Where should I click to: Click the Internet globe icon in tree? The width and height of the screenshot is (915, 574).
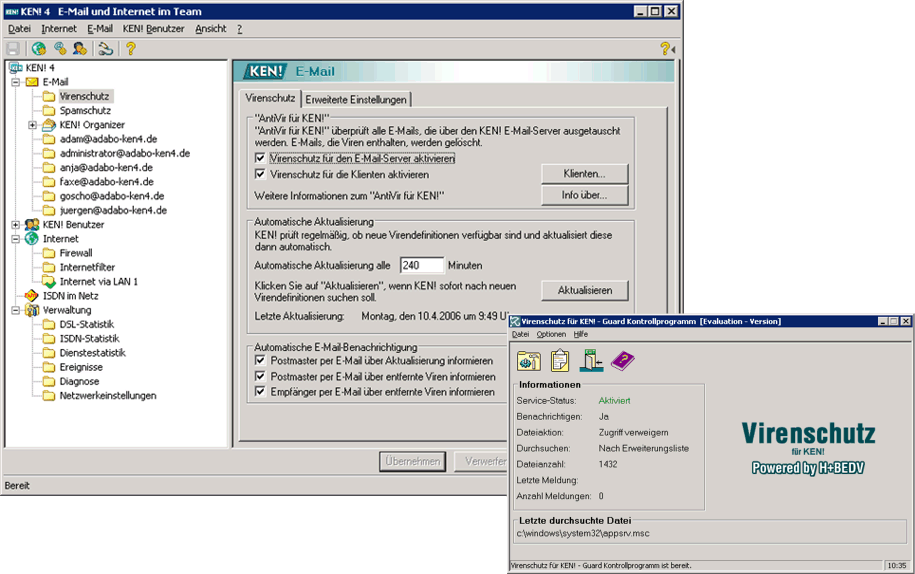[x=32, y=239]
